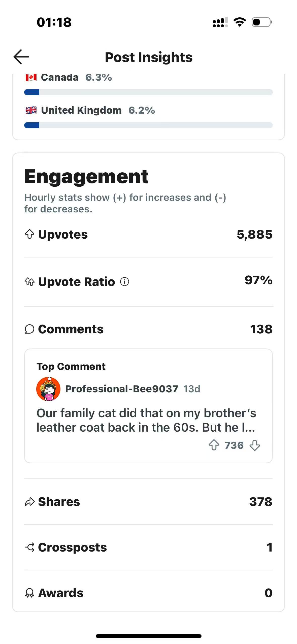Viewport: 297px width, 644px height.
Task: Tap the Canada flag icon
Action: 31,77
